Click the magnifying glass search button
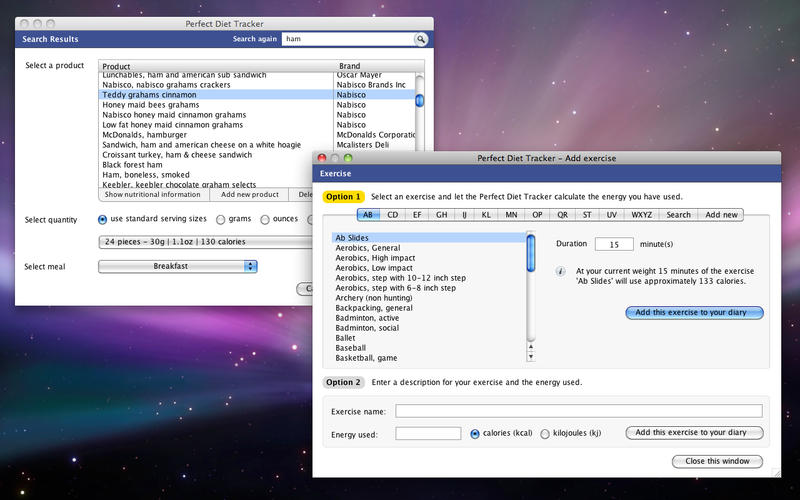 coord(421,39)
